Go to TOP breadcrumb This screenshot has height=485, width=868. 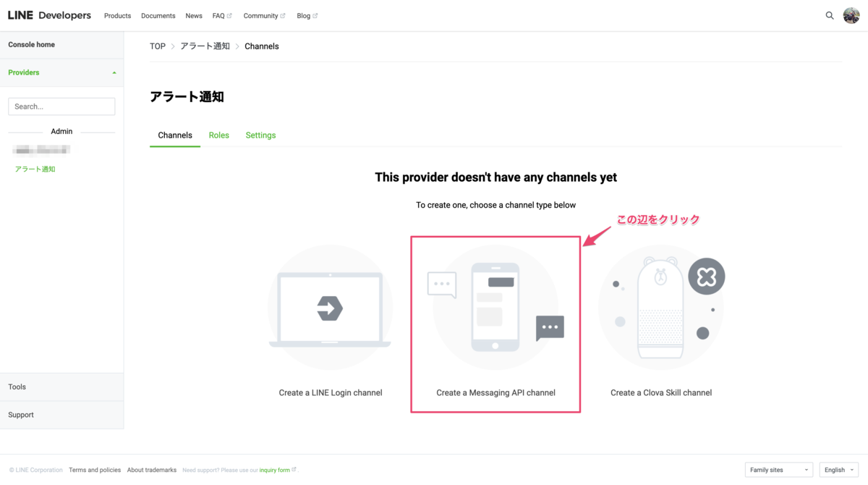pyautogui.click(x=158, y=46)
